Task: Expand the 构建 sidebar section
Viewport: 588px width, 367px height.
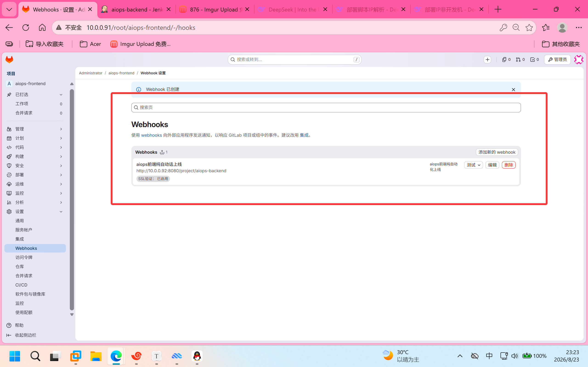Action: (x=35, y=156)
